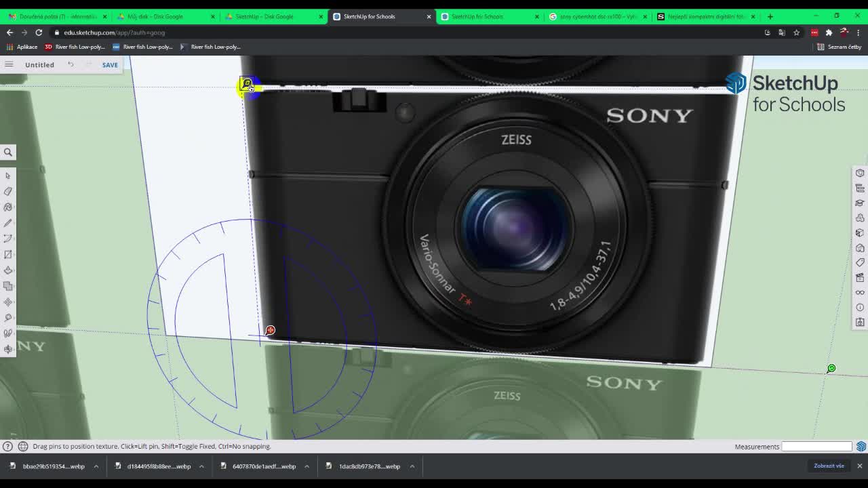Open the SketchUp hamburger menu
The image size is (868, 488).
(x=9, y=64)
